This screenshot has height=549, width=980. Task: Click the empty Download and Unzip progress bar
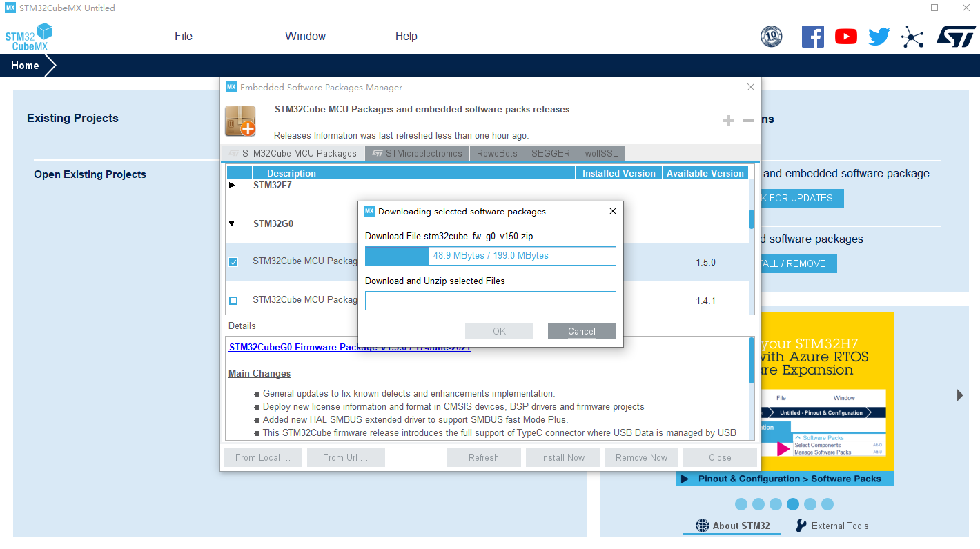(x=491, y=301)
